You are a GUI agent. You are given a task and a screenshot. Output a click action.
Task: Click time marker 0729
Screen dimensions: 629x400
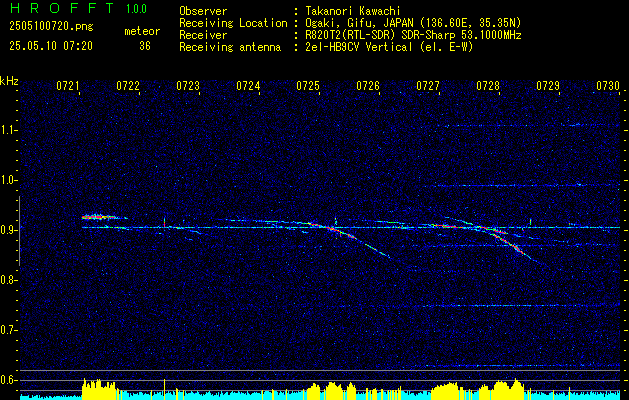pos(548,86)
